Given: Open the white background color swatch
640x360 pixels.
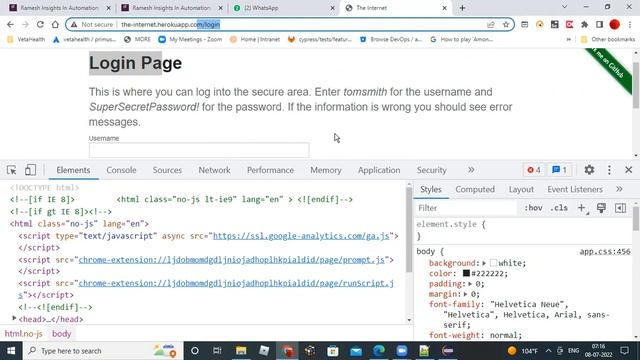Looking at the screenshot, I should [x=493, y=263].
